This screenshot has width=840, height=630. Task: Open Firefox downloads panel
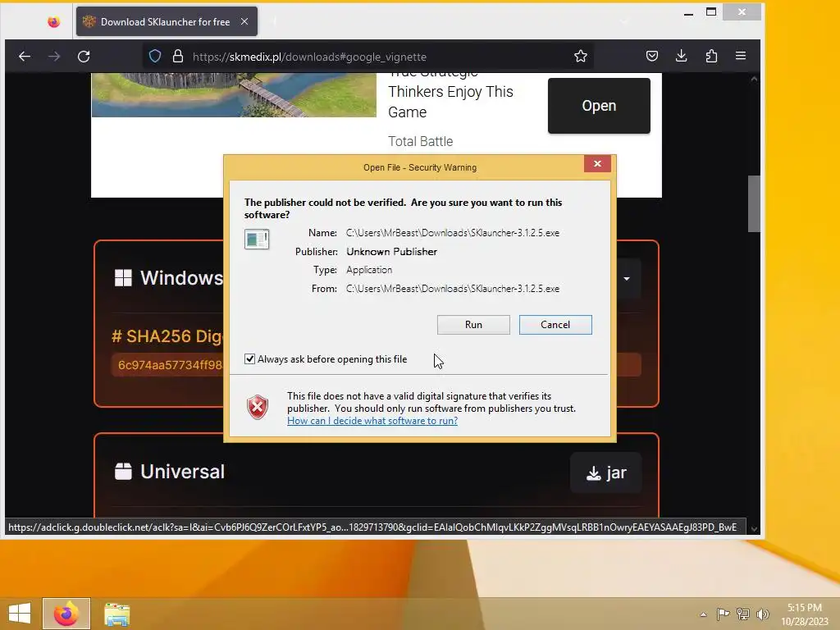click(682, 56)
